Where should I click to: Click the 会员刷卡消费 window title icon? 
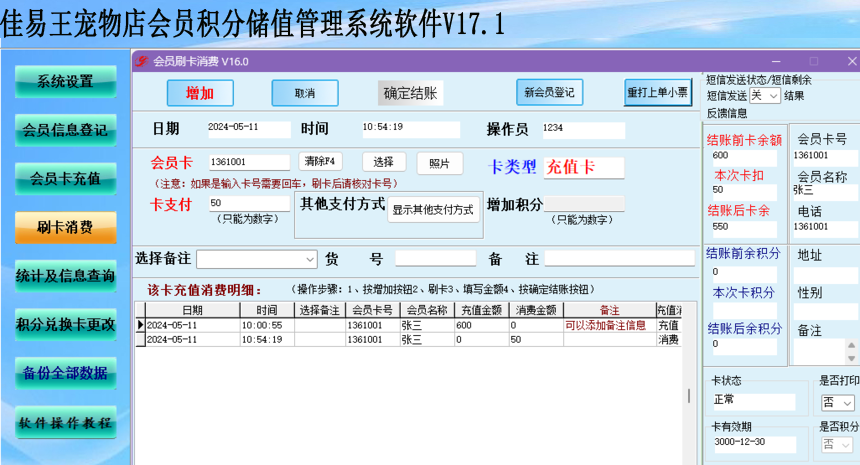(142, 61)
